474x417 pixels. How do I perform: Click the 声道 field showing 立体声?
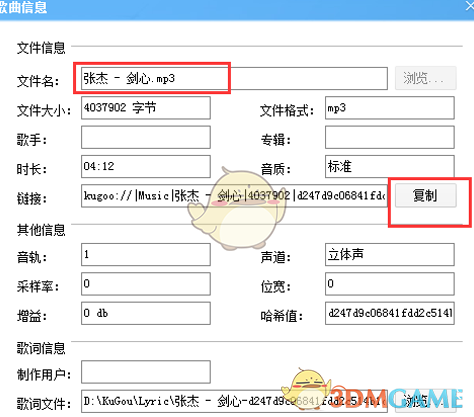click(x=390, y=254)
